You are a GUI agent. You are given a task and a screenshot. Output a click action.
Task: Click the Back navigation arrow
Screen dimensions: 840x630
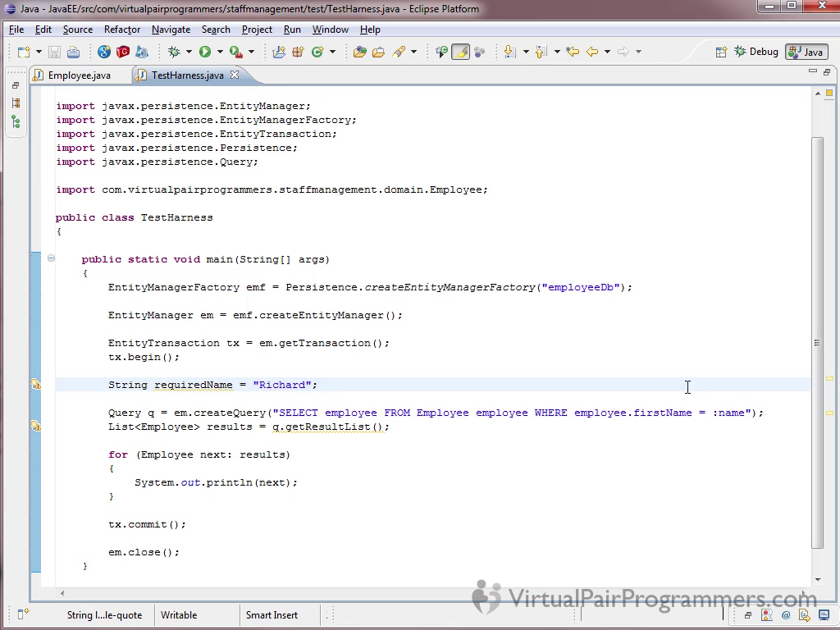click(x=592, y=52)
